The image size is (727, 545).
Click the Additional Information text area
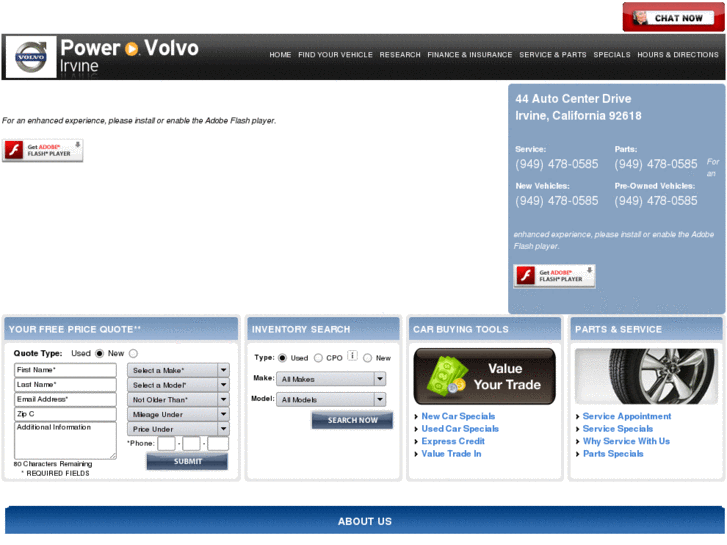click(x=65, y=441)
